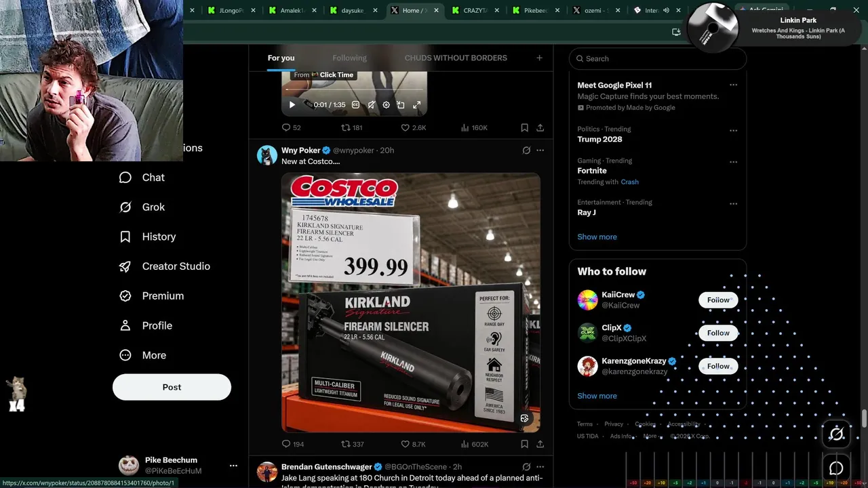
Task: Open the Crash trending link
Action: 629,182
